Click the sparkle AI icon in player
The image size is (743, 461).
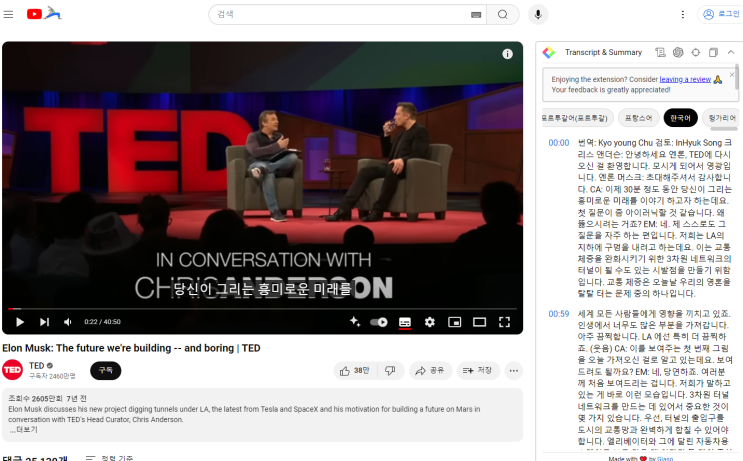click(354, 322)
